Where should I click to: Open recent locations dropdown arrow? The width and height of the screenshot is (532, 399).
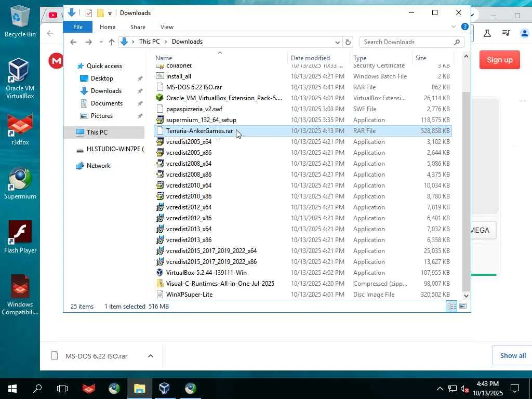click(x=101, y=42)
